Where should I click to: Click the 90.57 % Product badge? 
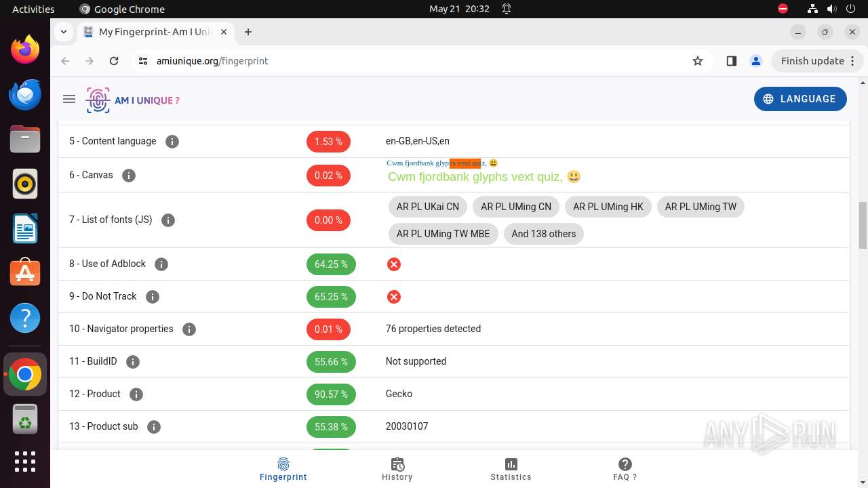tap(331, 394)
